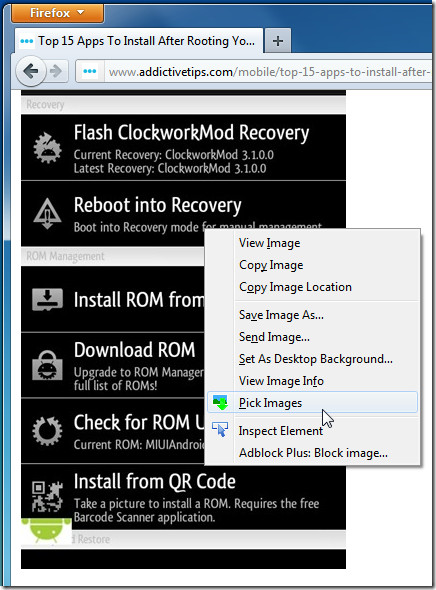Click the browser Back arrow button
The height and width of the screenshot is (590, 436).
(31, 71)
